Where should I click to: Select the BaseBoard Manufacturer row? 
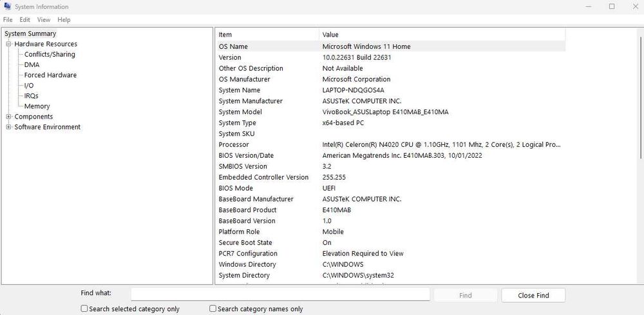(x=391, y=199)
